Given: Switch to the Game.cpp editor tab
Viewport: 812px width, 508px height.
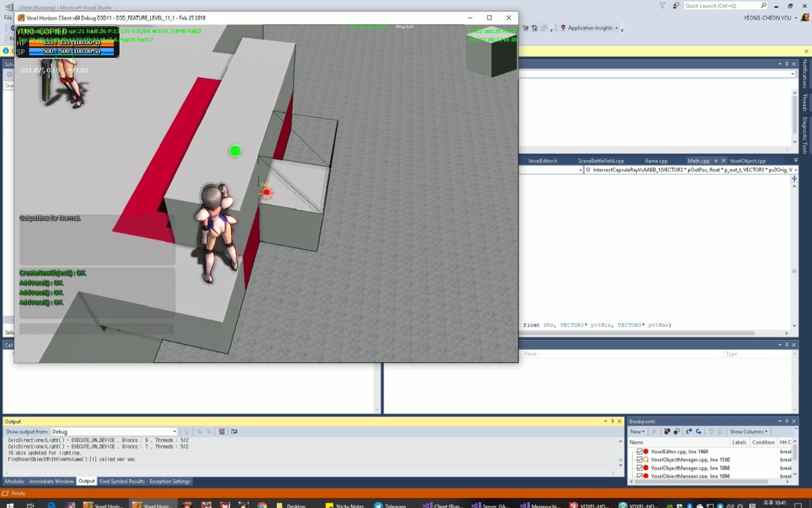Looking at the screenshot, I should (656, 161).
